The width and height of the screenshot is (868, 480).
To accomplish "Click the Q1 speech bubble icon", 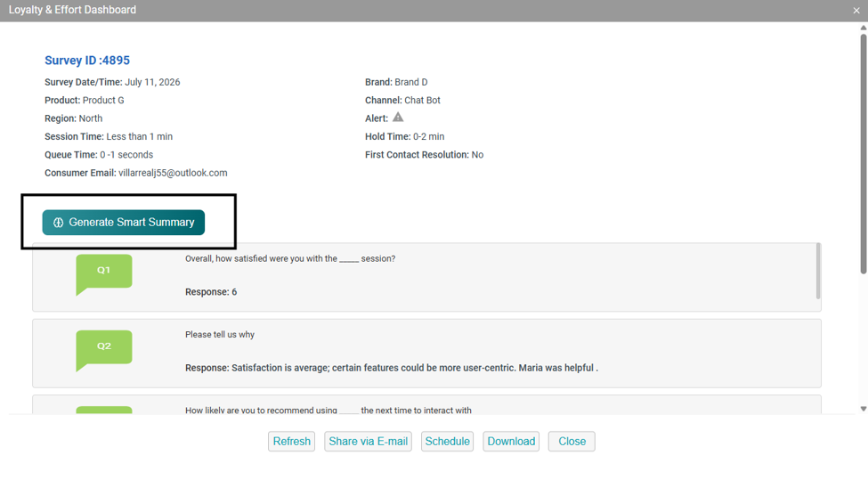I will pyautogui.click(x=104, y=274).
